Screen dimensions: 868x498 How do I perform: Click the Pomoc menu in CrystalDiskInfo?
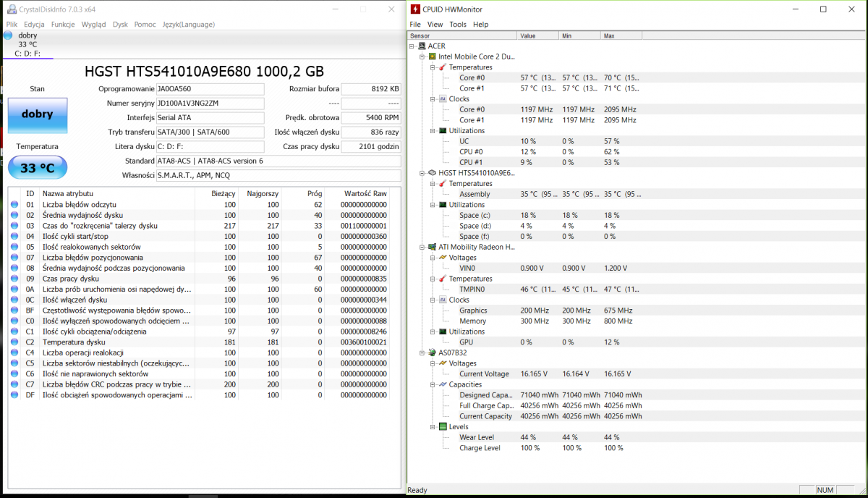point(145,24)
